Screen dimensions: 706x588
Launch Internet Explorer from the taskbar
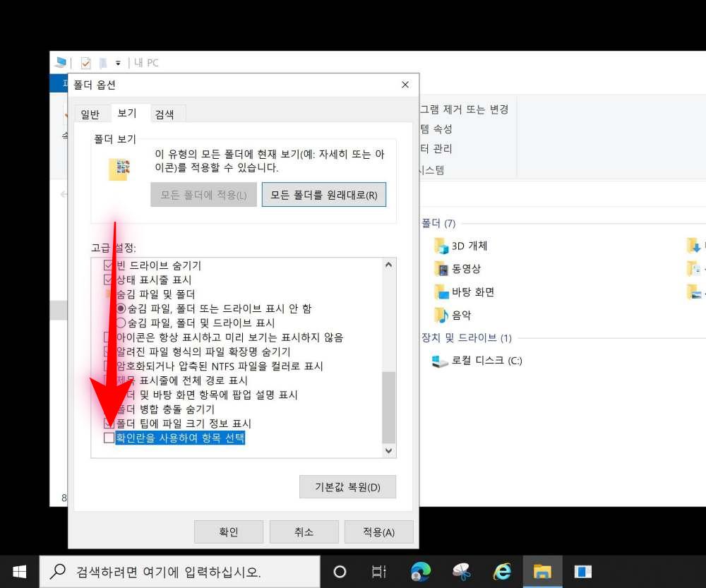click(502, 570)
